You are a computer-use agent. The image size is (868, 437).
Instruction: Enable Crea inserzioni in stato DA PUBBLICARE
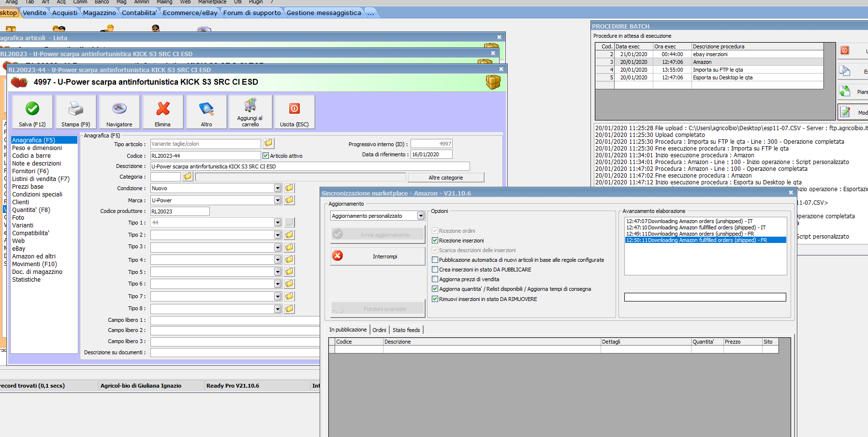click(435, 270)
